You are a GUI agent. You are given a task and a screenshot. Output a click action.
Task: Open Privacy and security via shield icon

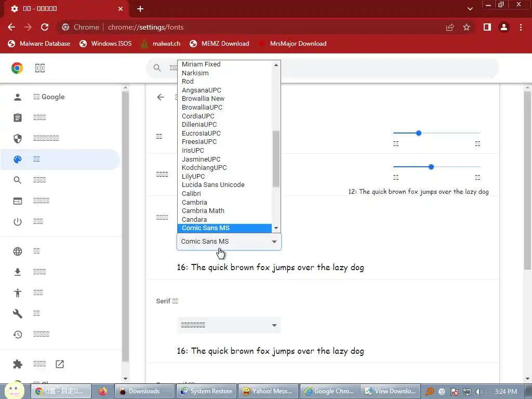click(x=18, y=138)
